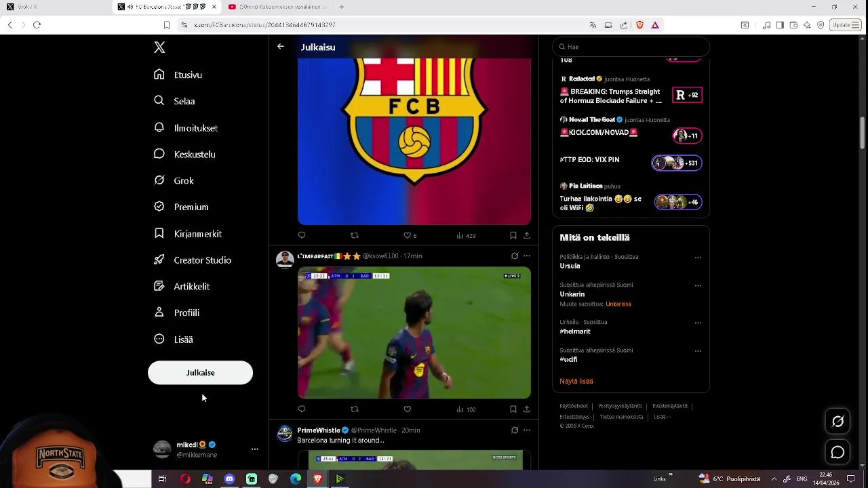Open #TTP EOD: VIX PIN space

[631, 162]
